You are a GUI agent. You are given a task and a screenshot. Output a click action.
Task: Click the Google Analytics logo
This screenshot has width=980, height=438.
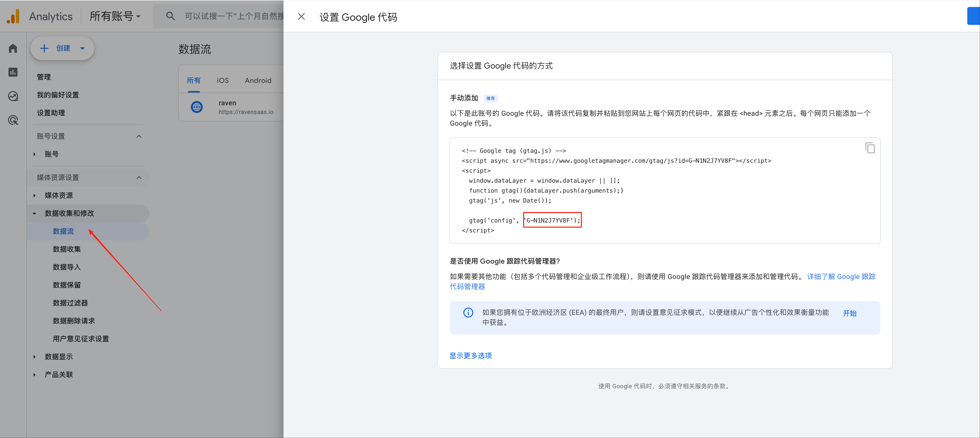pyautogui.click(x=13, y=16)
